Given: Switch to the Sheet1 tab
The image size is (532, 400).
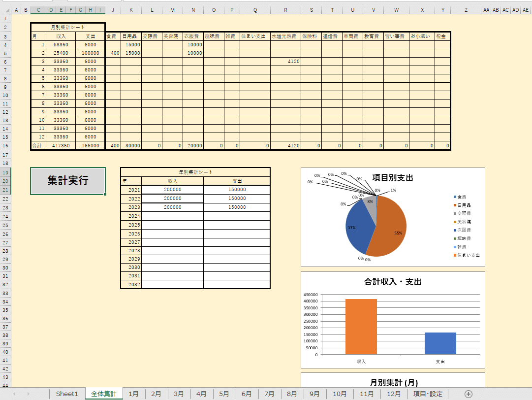Looking at the screenshot, I should [67, 394].
